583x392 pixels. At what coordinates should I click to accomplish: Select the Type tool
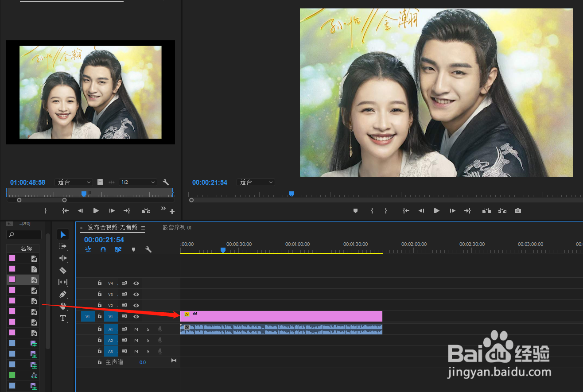[x=63, y=318]
